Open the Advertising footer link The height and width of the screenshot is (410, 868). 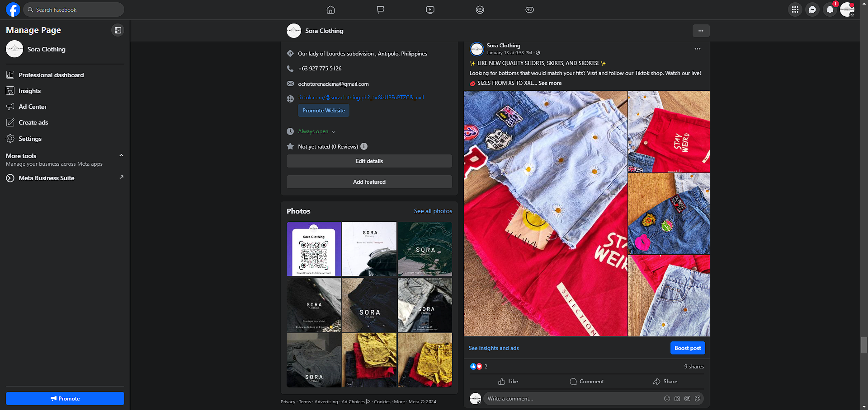click(x=326, y=401)
